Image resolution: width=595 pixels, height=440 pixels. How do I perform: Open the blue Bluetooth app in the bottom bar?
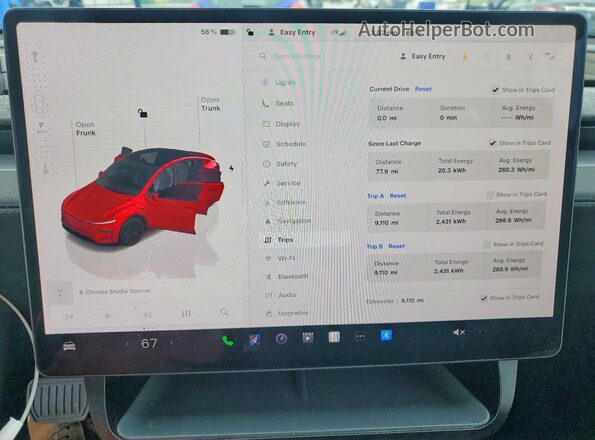tap(386, 335)
